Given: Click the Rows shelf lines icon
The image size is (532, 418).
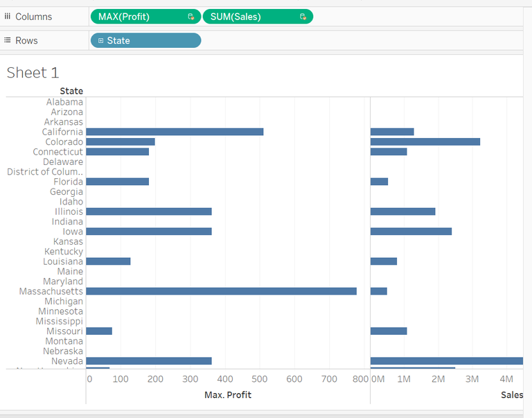Looking at the screenshot, I should (x=8, y=40).
